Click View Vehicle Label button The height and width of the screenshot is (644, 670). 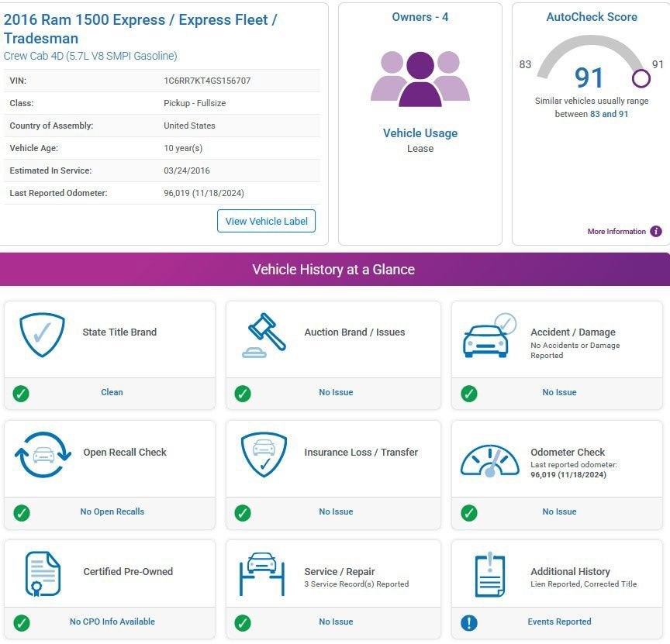[x=266, y=221]
